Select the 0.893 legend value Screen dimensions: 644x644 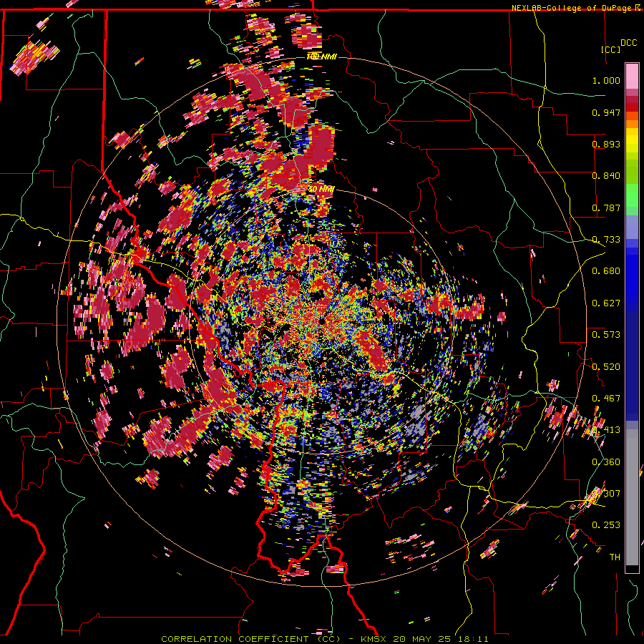tap(606, 144)
